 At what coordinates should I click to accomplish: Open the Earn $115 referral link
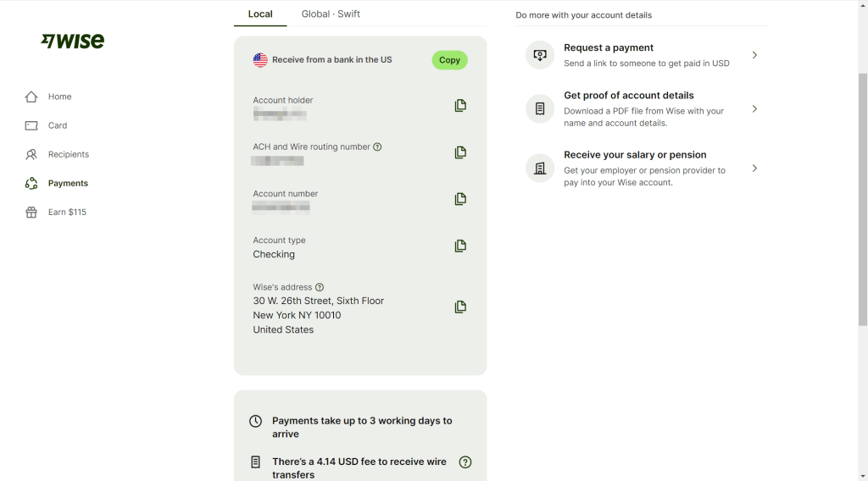click(x=66, y=212)
